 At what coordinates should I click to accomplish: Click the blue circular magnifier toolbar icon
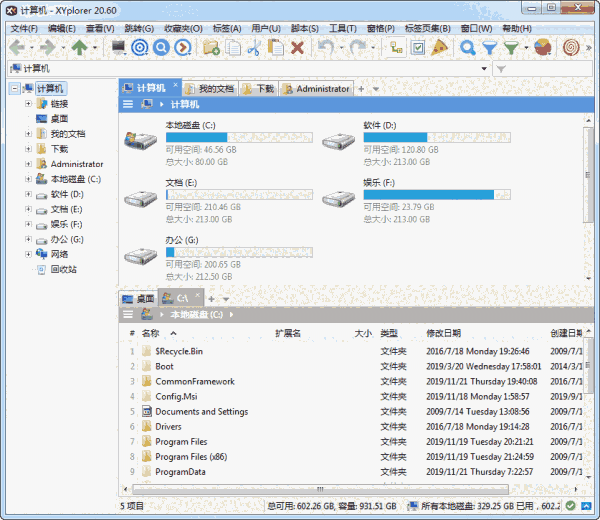coord(161,47)
